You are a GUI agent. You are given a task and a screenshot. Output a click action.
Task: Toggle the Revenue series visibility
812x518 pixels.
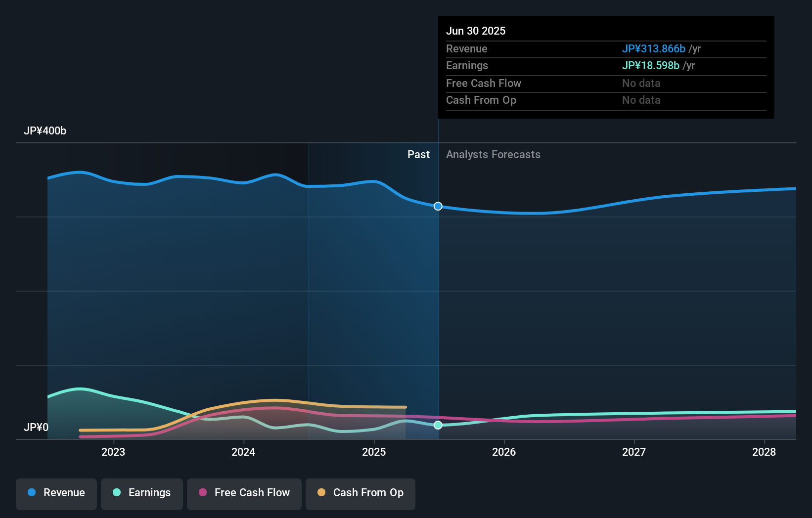click(56, 494)
